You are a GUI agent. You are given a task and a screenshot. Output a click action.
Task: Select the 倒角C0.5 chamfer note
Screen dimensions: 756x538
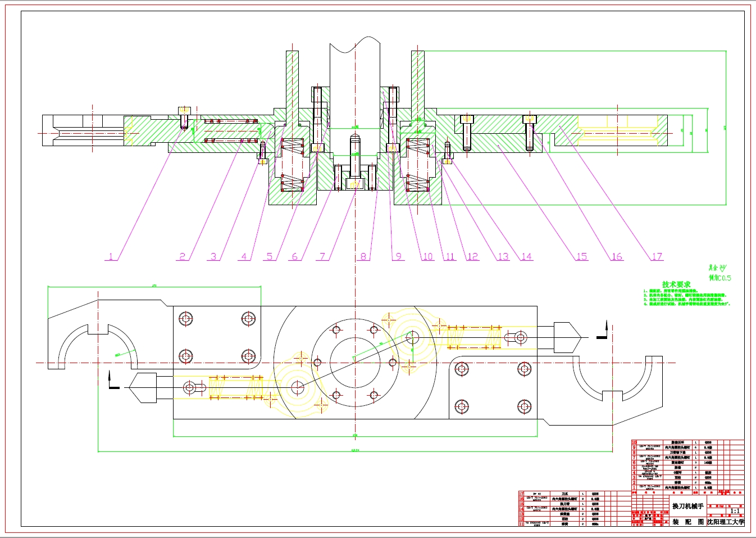[x=720, y=278]
